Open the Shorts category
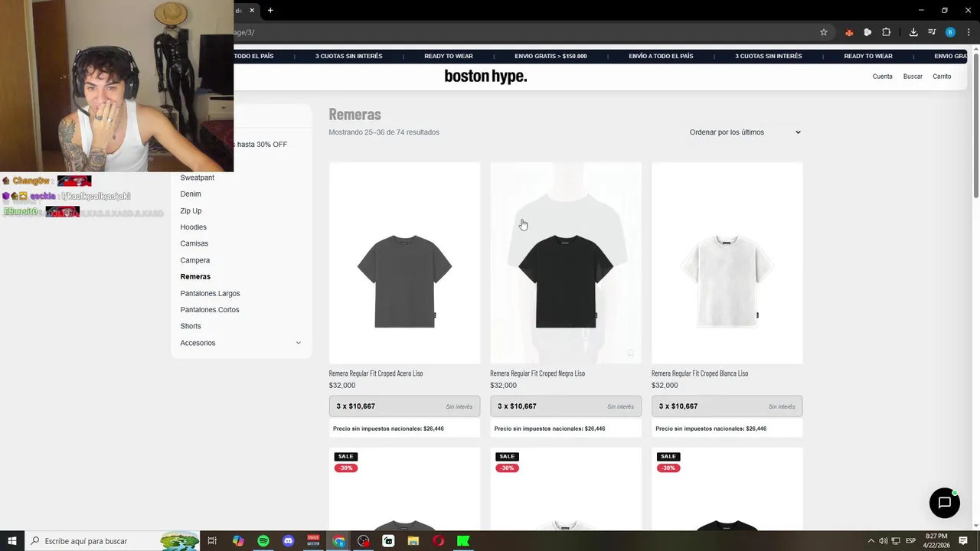The height and width of the screenshot is (551, 980). point(191,326)
